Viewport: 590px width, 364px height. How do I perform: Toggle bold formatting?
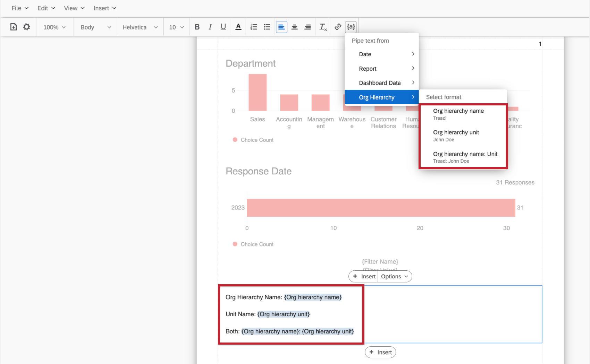point(197,27)
